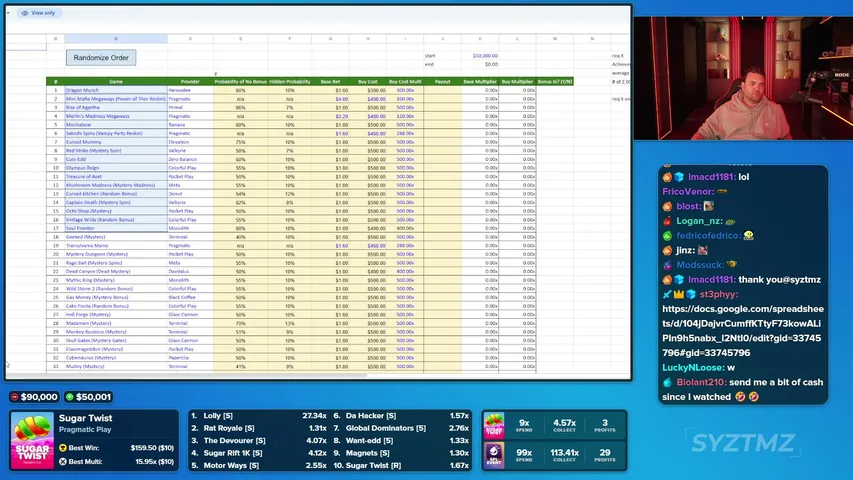
Task: Select Red Strike (Mystery Spin) cell
Action: point(116,151)
